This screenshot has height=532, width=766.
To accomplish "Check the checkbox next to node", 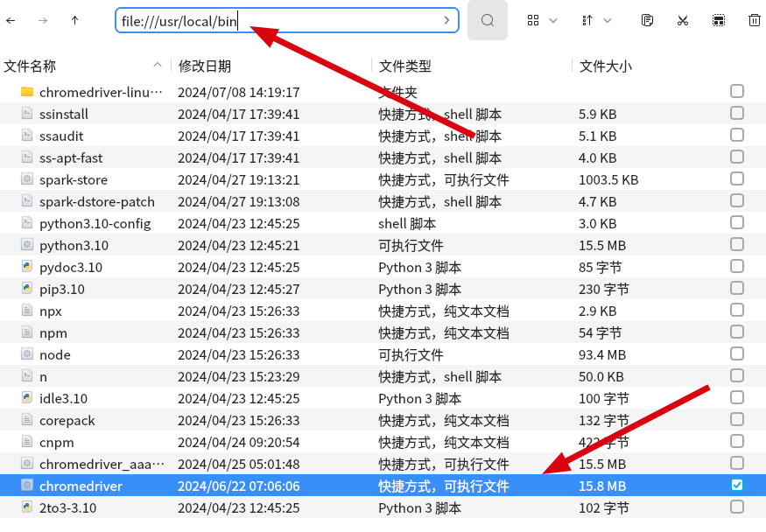I will (x=736, y=354).
